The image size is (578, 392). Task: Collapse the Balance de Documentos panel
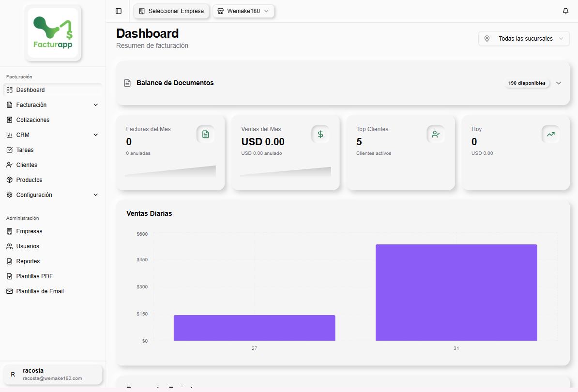(559, 83)
